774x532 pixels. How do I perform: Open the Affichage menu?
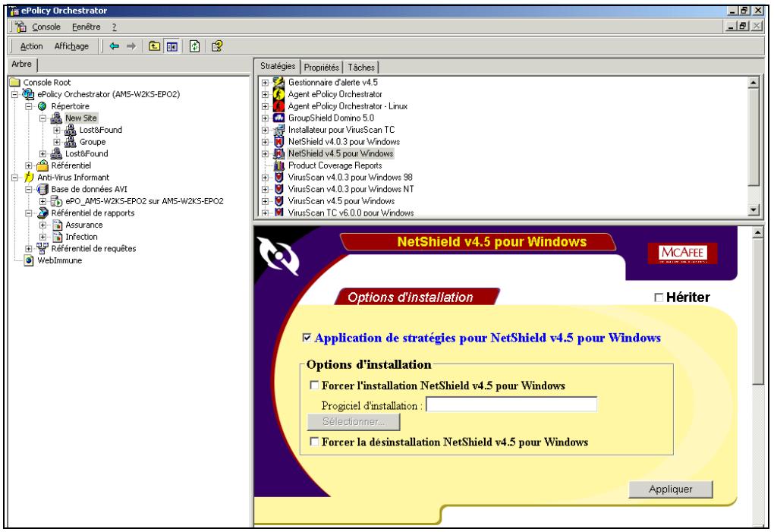[71, 46]
